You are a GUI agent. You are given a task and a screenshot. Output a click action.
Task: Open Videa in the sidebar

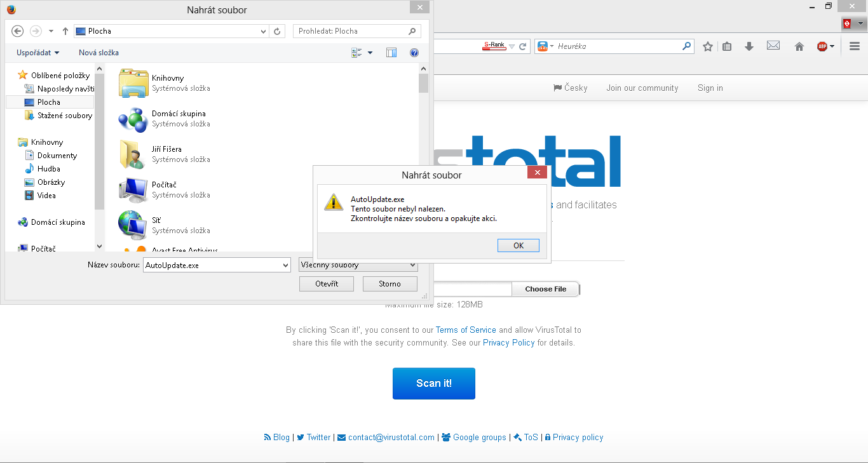(40, 196)
